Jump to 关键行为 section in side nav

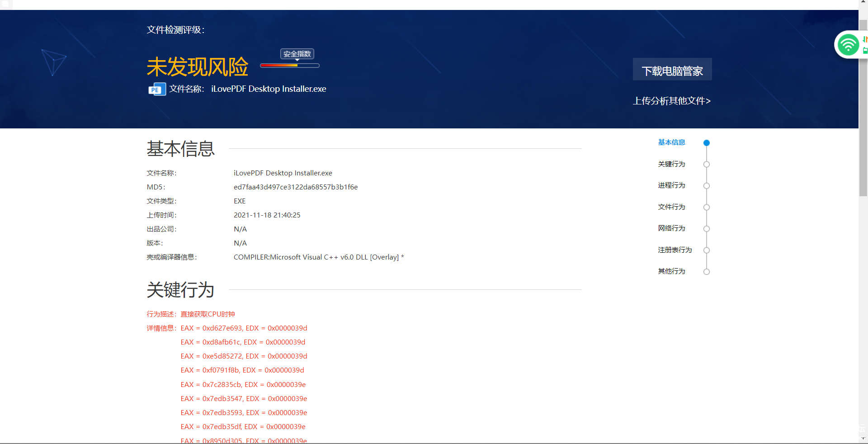coord(671,164)
